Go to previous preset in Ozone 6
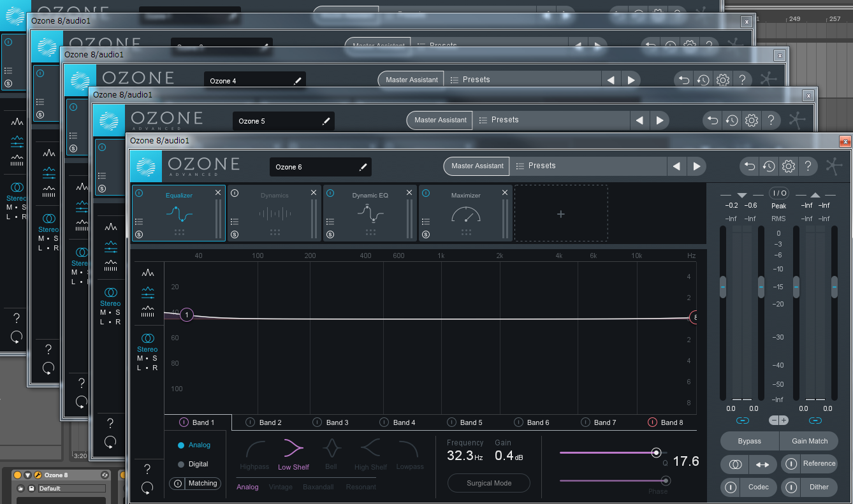The height and width of the screenshot is (504, 853). [676, 166]
